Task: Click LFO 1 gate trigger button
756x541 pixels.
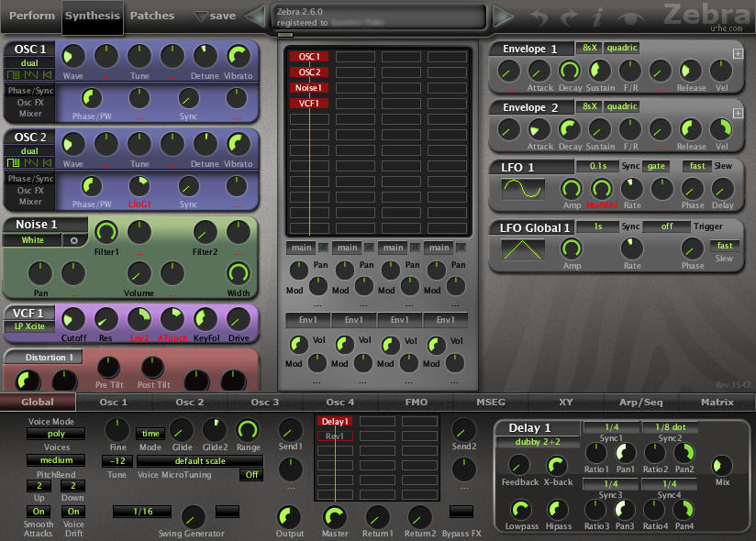Action: (x=656, y=166)
